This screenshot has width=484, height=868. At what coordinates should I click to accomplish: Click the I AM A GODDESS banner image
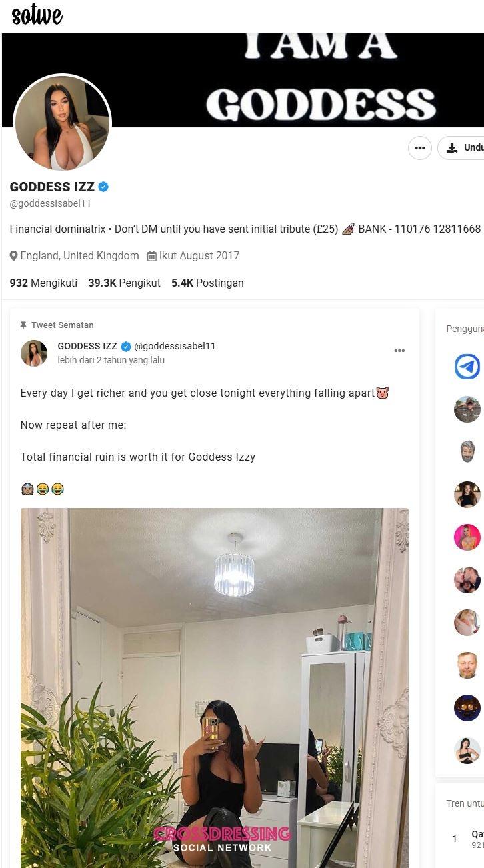click(243, 80)
